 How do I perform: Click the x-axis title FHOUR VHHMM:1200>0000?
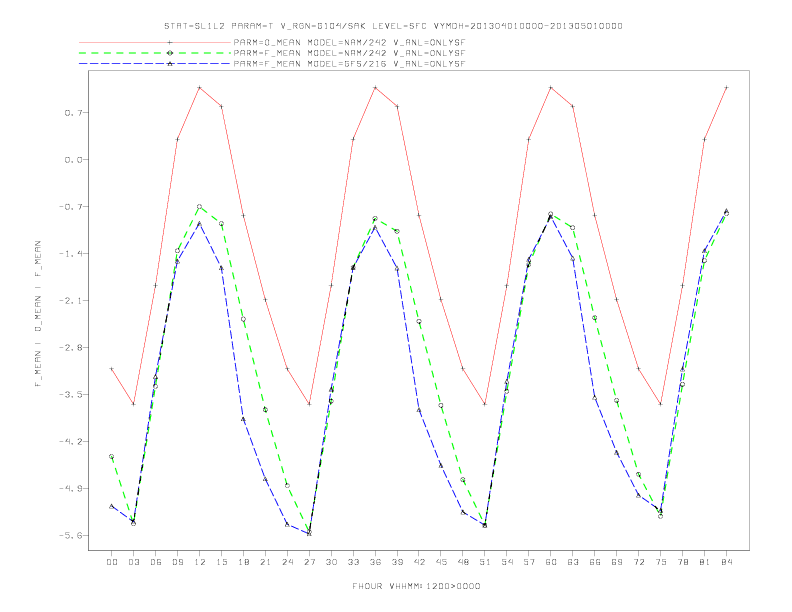(416, 586)
